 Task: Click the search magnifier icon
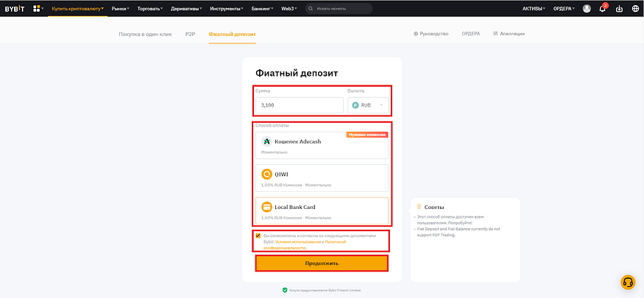click(x=311, y=9)
